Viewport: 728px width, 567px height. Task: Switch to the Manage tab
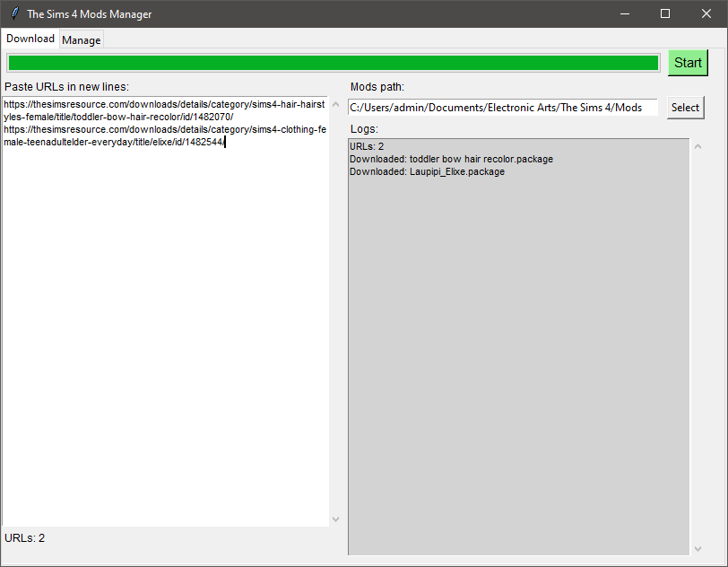point(82,40)
